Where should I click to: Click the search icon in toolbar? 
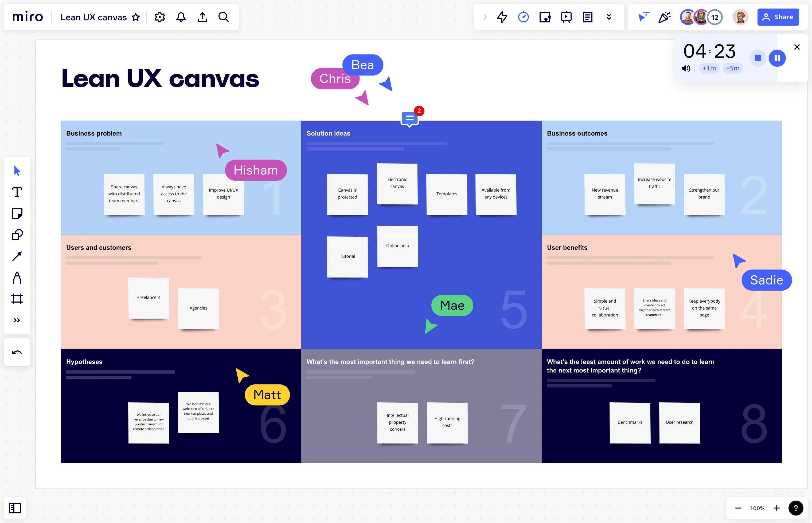[x=224, y=17]
